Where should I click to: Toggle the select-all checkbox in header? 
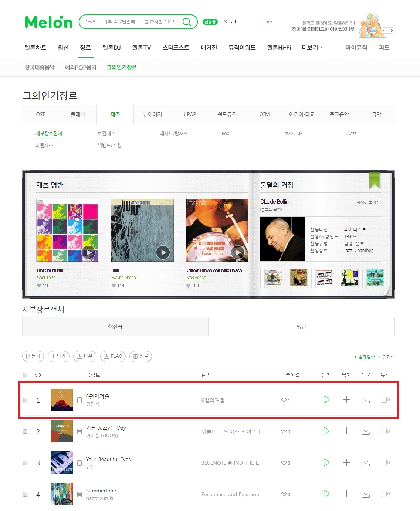(25, 375)
